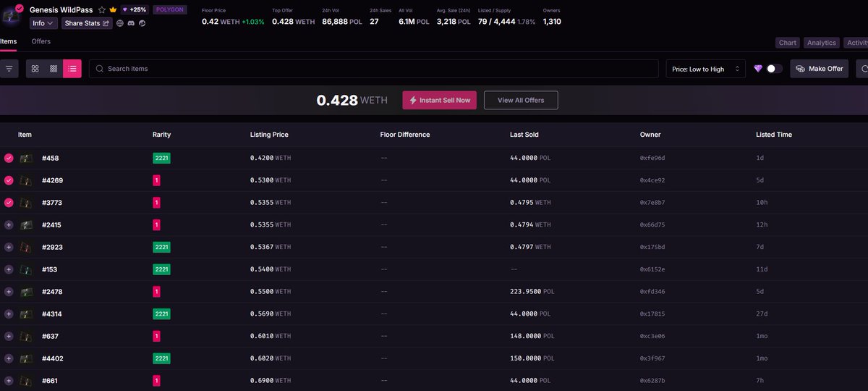The height and width of the screenshot is (391, 868).
Task: Open the Discord link icon
Action: pos(131,23)
